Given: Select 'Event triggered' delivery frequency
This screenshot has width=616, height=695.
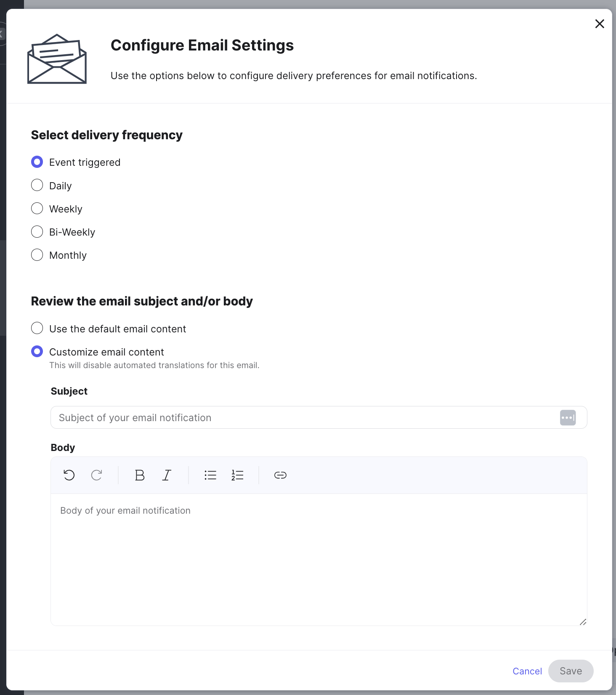Looking at the screenshot, I should pyautogui.click(x=37, y=162).
